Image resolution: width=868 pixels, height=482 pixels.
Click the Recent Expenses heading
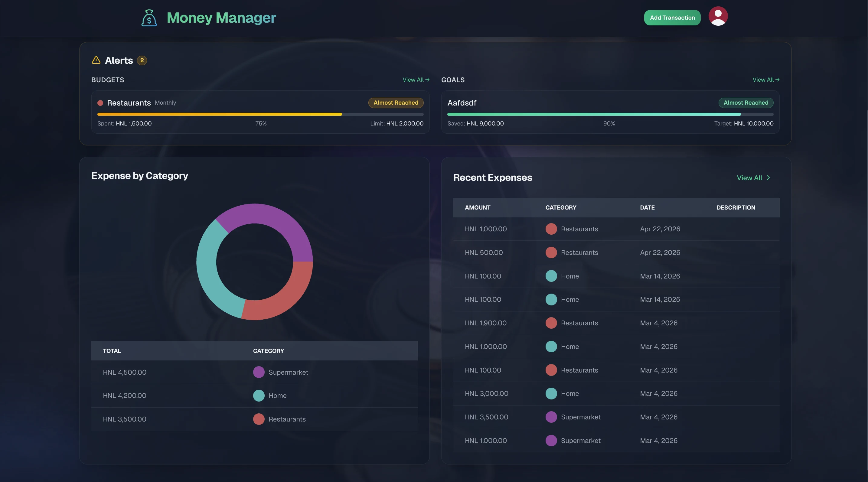click(493, 177)
